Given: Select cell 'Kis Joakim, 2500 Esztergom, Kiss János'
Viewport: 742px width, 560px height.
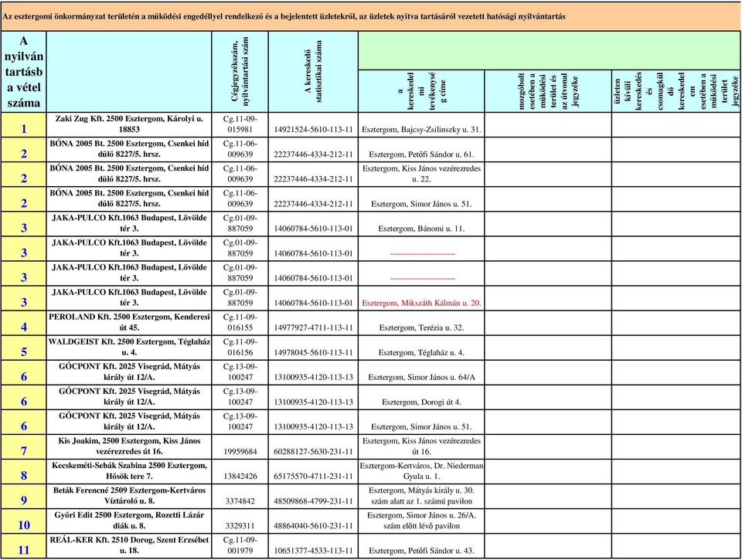Looking at the screenshot, I should pyautogui.click(x=129, y=446).
